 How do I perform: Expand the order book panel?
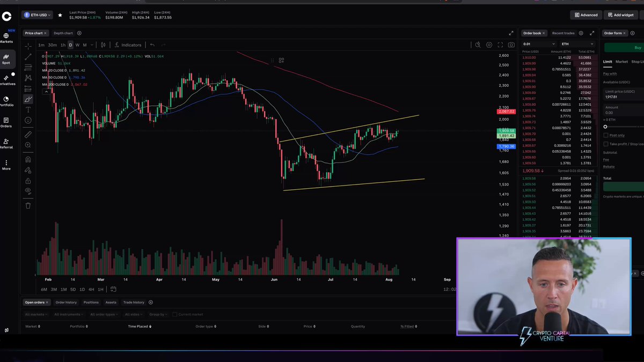click(x=591, y=33)
